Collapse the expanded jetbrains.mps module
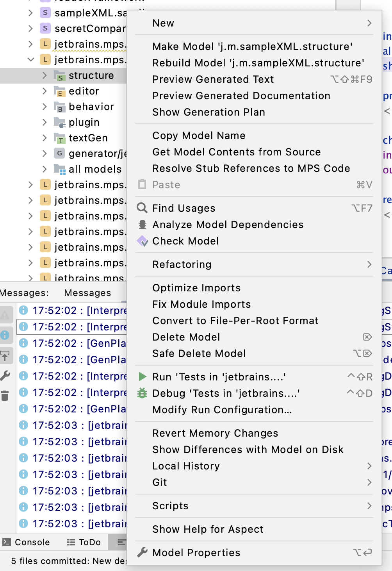The height and width of the screenshot is (571, 392). point(30,60)
